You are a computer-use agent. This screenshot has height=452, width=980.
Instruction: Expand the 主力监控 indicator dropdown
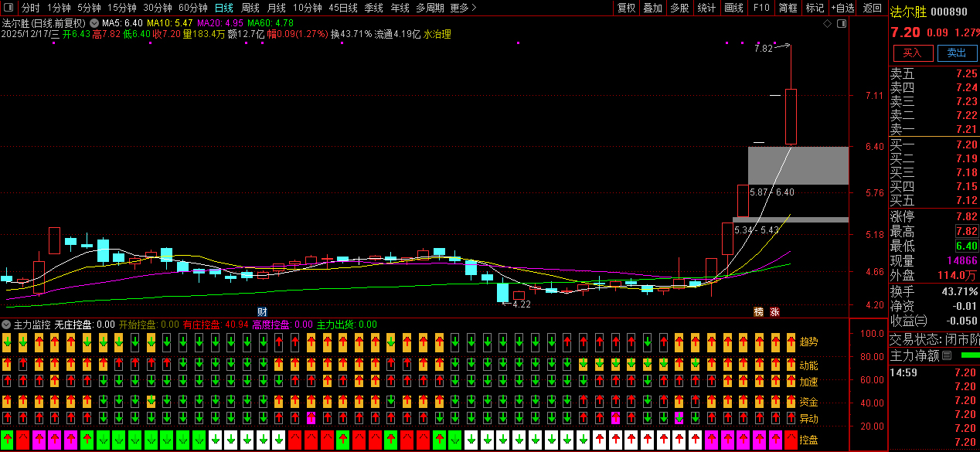coord(7,325)
